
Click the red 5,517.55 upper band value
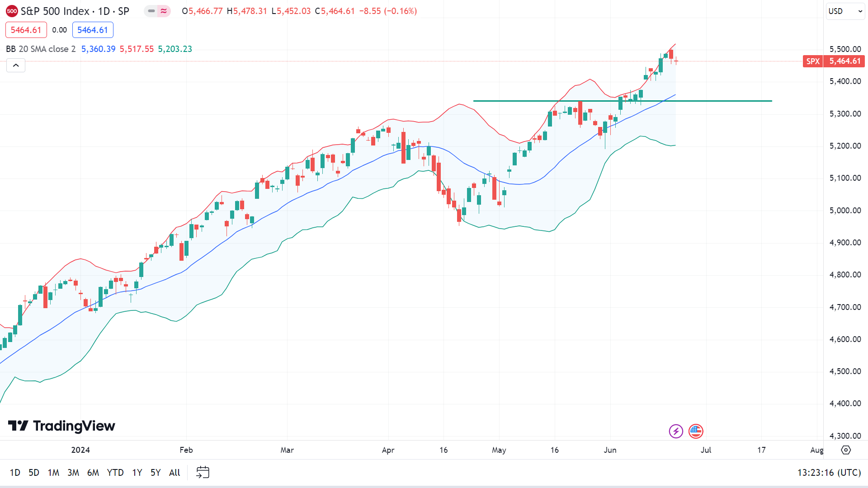tap(137, 49)
